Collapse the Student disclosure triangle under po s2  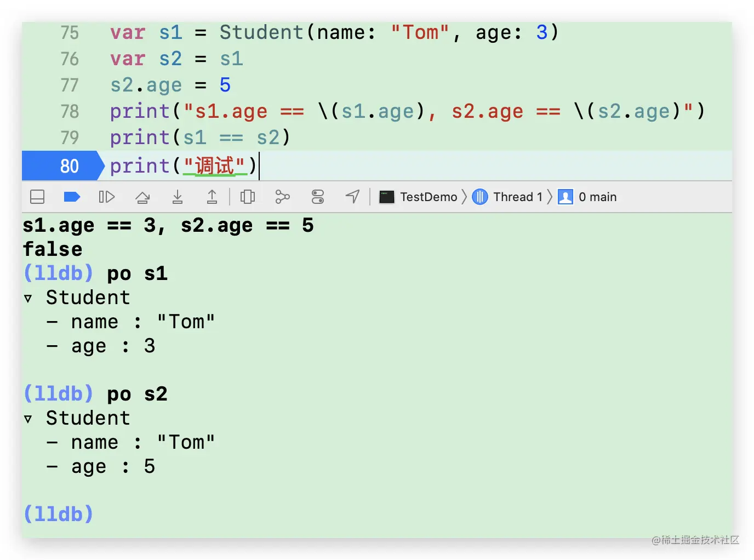point(28,419)
